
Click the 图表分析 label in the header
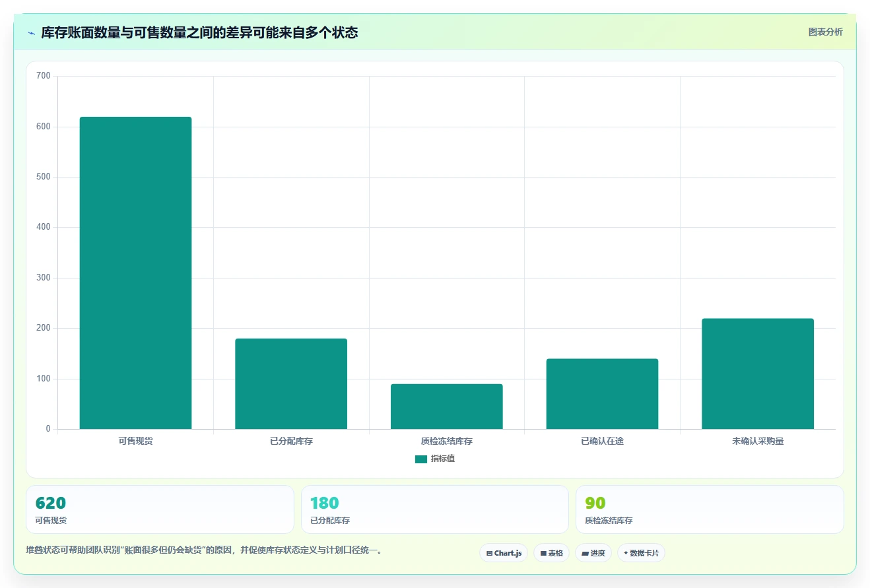tap(825, 32)
